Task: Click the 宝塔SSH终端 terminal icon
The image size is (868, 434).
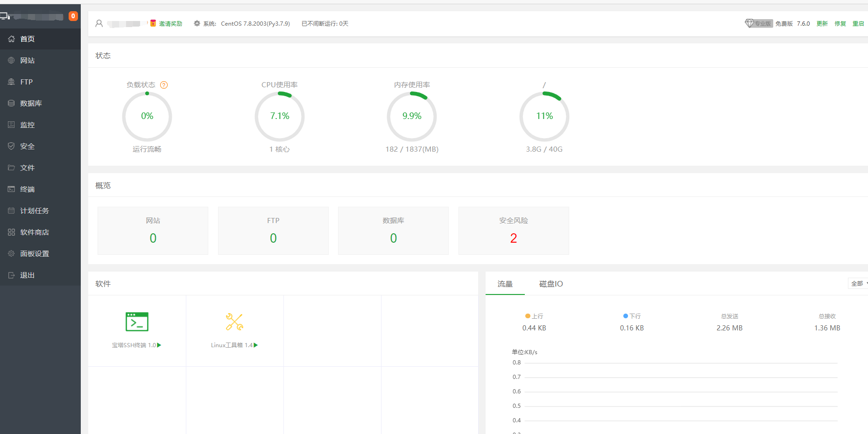Action: click(x=137, y=322)
